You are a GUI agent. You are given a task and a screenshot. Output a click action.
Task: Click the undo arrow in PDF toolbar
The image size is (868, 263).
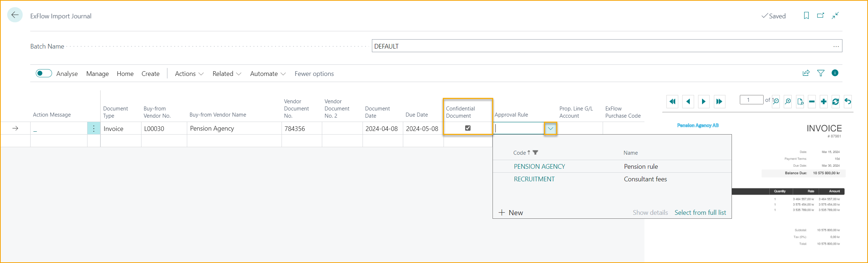848,101
